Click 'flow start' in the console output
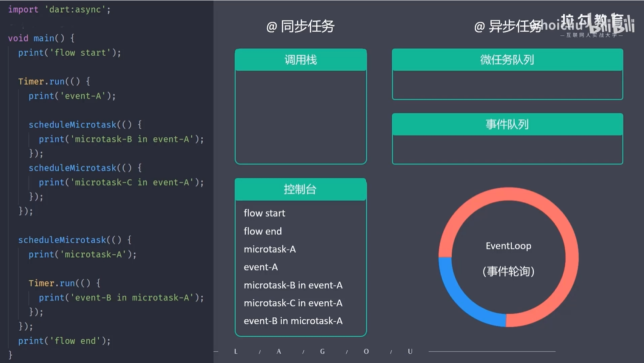Image resolution: width=644 pixels, height=363 pixels. pyautogui.click(x=264, y=213)
